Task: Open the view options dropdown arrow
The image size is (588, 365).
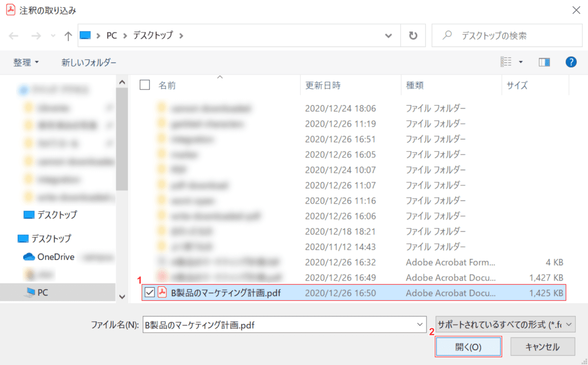Action: 520,62
